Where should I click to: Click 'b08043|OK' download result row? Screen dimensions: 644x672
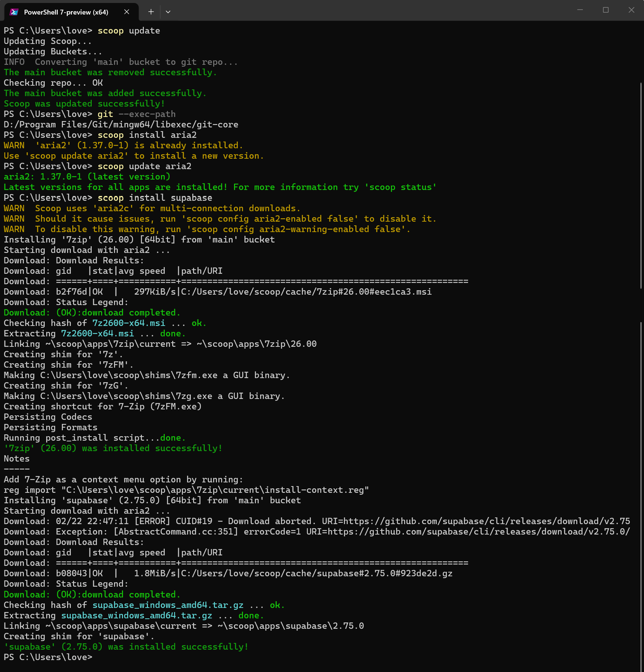(x=228, y=573)
